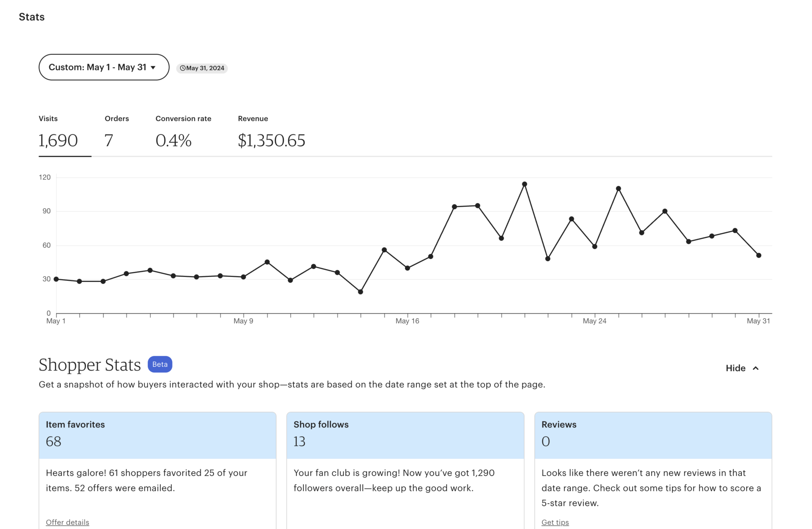Click the revenue figure $1,350.65
This screenshot has height=529, width=812.
tap(271, 140)
